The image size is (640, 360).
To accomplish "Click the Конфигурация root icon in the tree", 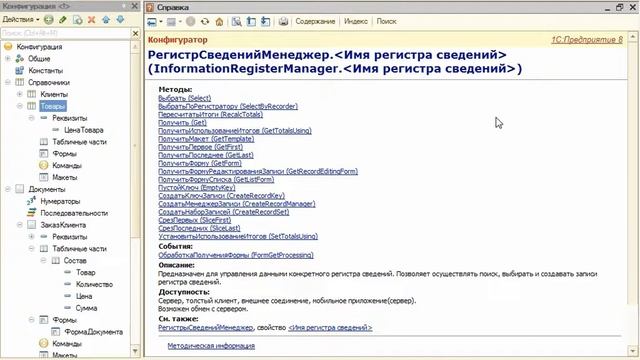I will tap(8, 47).
